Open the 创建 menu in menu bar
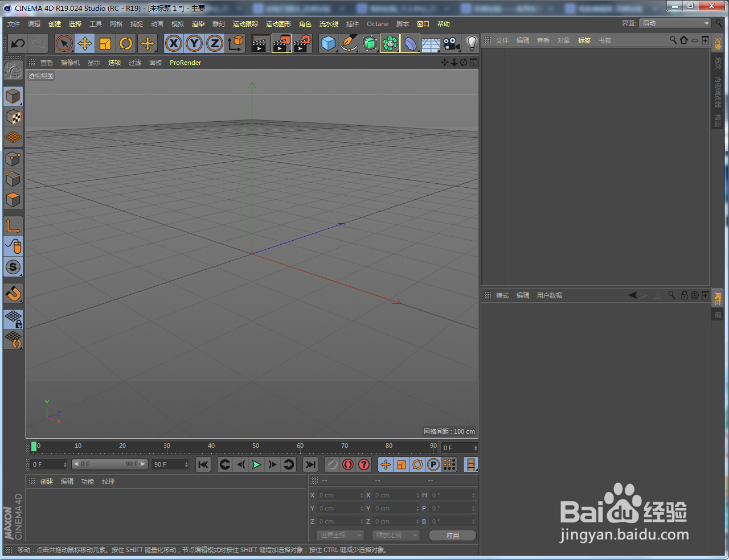 click(55, 24)
